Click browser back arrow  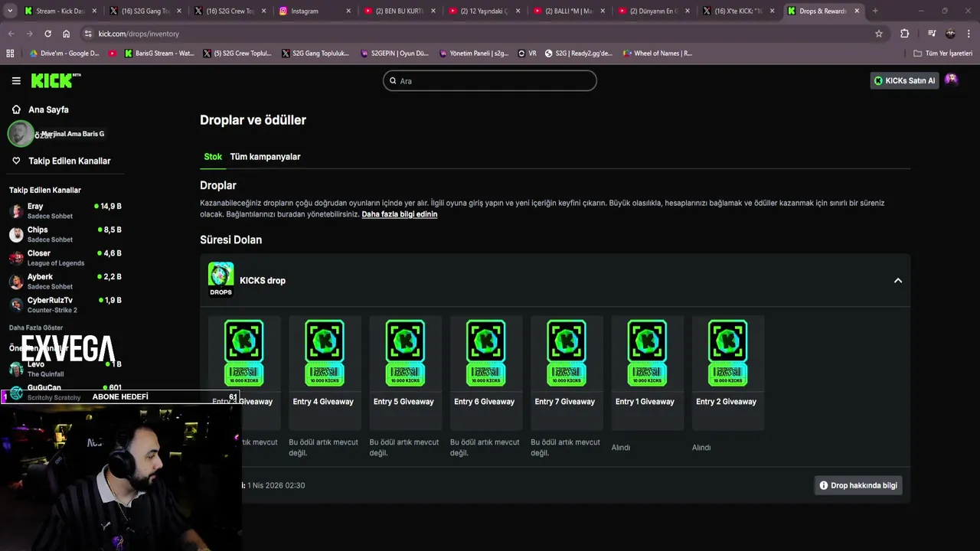coord(11,34)
